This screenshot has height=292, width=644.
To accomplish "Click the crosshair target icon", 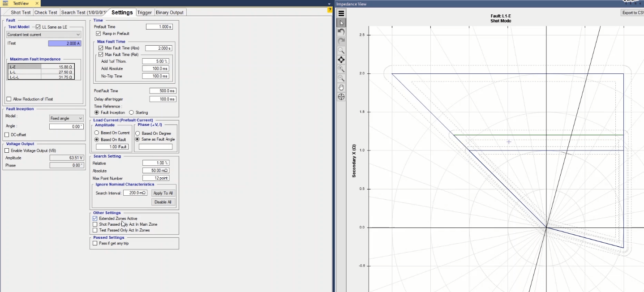I will [x=341, y=97].
